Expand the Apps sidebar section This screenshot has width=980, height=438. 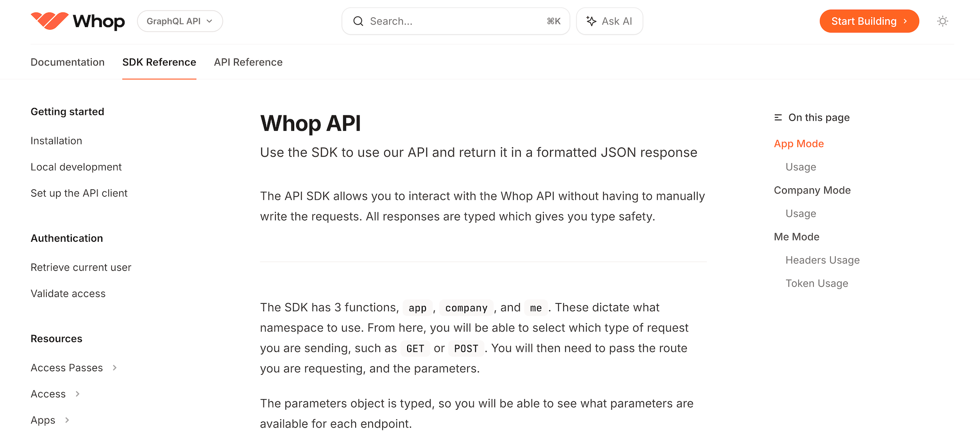[x=50, y=420]
